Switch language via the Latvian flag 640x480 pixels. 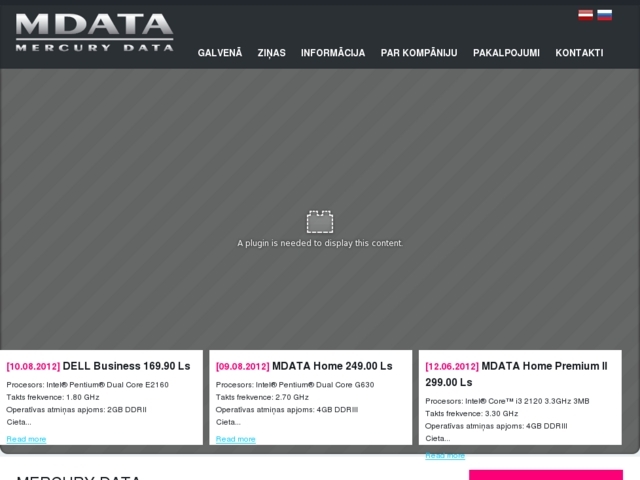585,15
